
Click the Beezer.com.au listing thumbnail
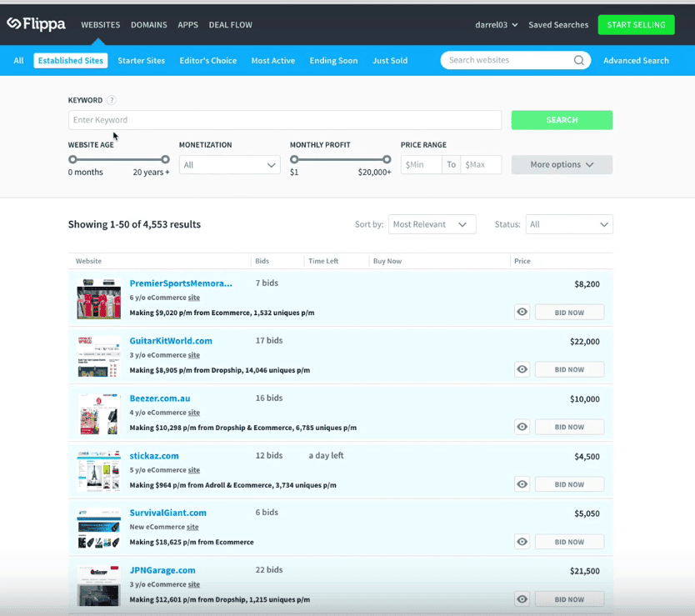[98, 413]
